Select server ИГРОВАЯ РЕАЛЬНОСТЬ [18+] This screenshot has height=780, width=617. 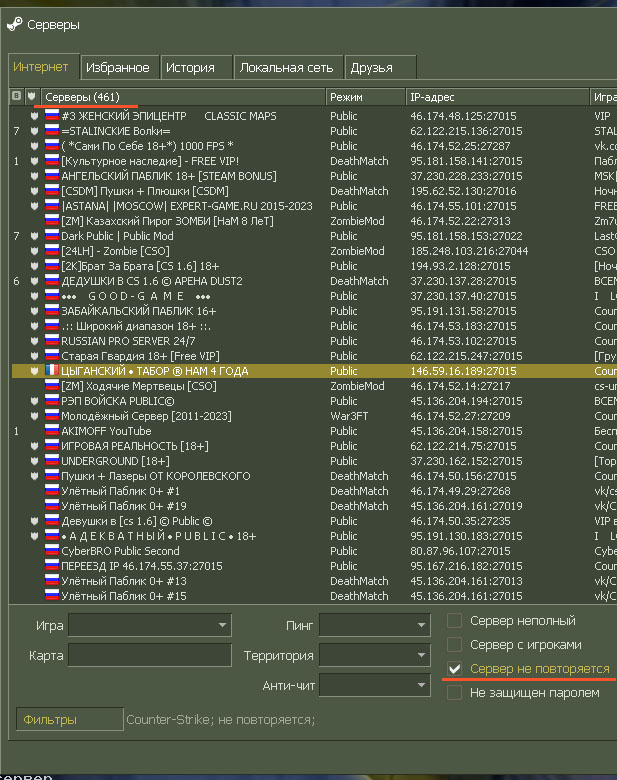135,446
